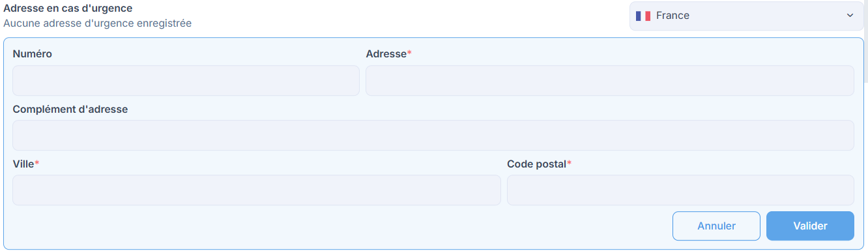Submit the address with Valider button
The height and width of the screenshot is (251, 868).
(x=810, y=226)
